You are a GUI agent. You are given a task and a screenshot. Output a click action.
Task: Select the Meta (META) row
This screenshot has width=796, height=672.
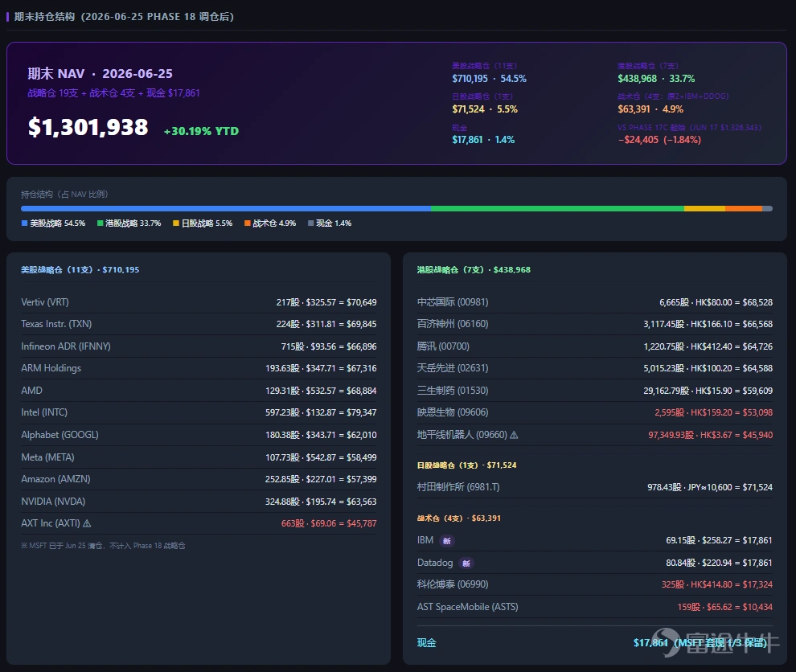pyautogui.click(x=199, y=457)
